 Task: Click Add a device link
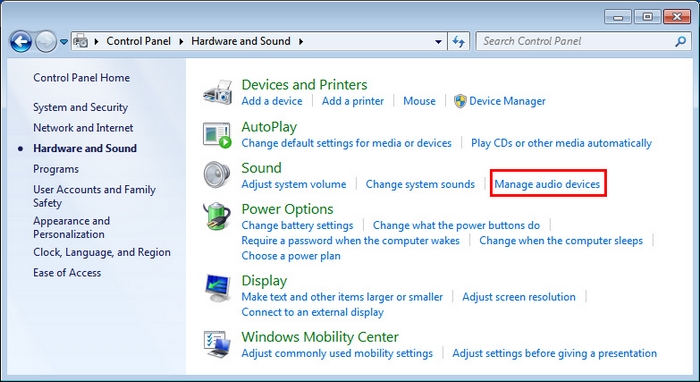coord(272,101)
